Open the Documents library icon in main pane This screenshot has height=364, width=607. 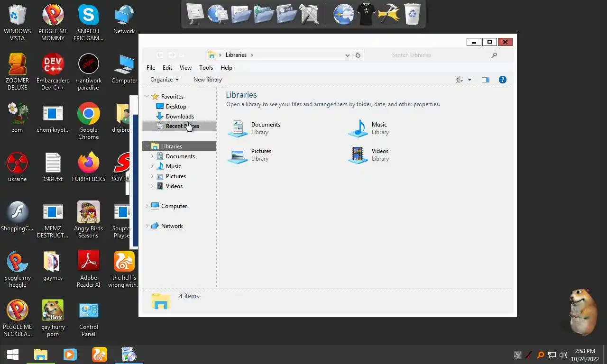click(x=238, y=128)
